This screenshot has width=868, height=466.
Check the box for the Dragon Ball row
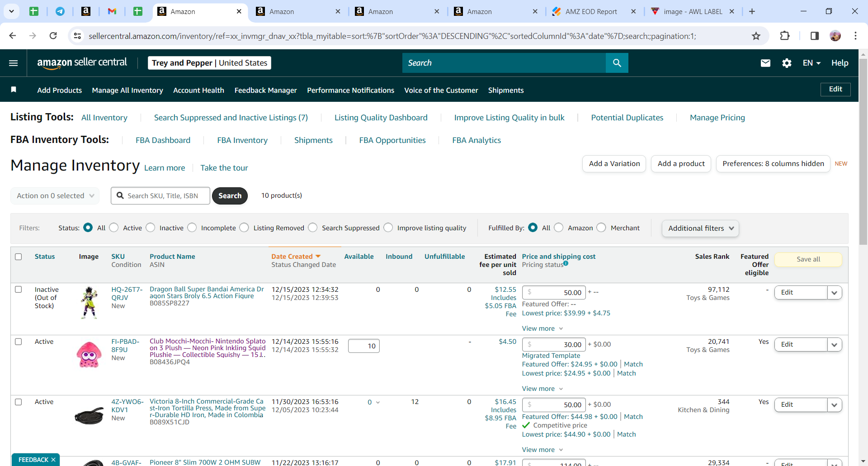[x=19, y=289]
